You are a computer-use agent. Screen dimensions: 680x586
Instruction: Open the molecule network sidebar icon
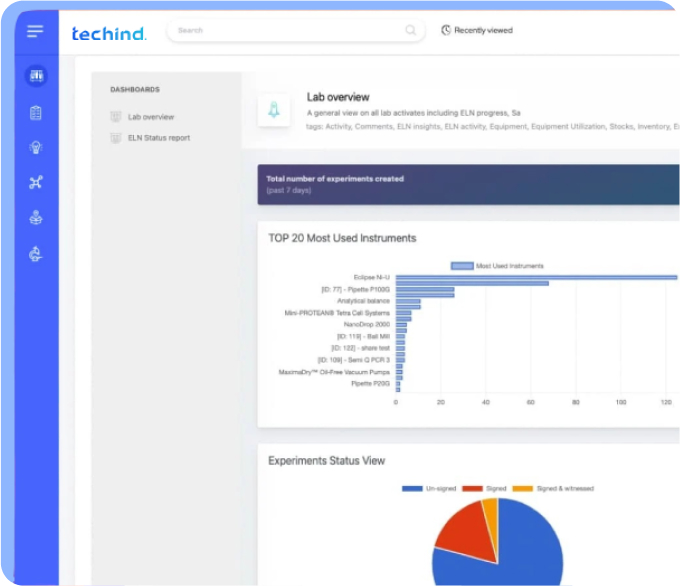coord(36,182)
